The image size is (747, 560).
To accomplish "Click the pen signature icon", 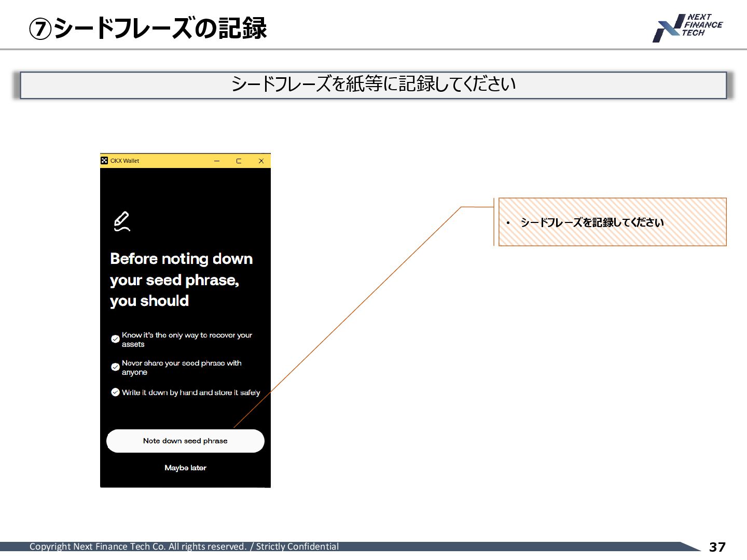I will coord(122,221).
